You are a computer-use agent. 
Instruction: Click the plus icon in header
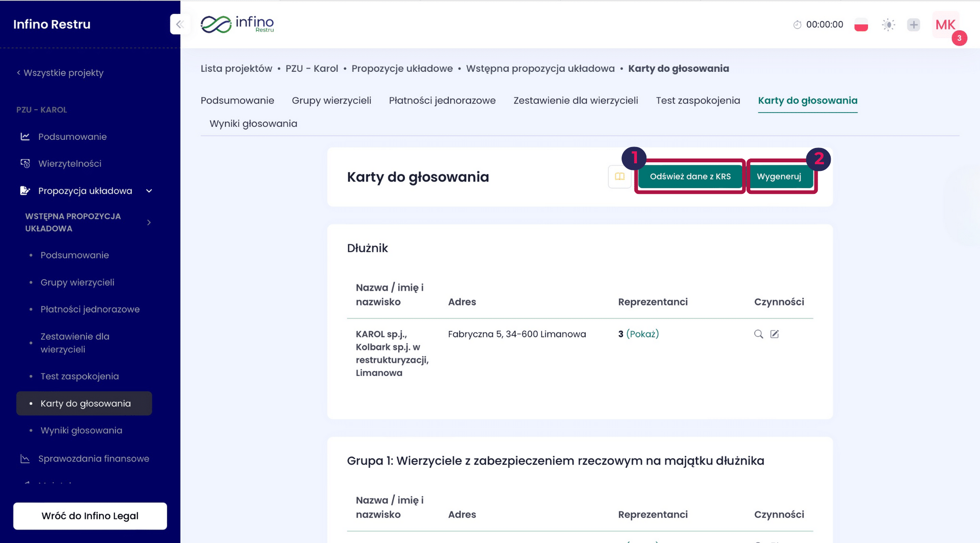[x=913, y=24]
